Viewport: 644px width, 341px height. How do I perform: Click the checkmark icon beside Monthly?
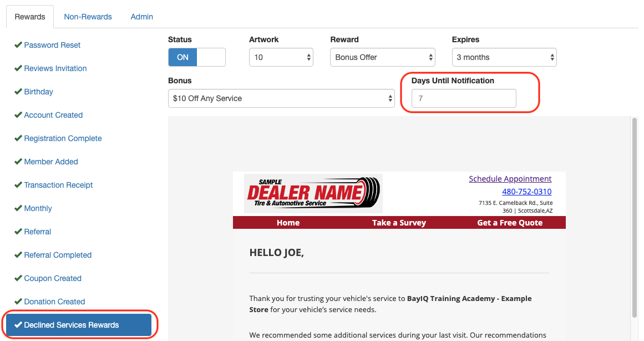[x=18, y=208]
